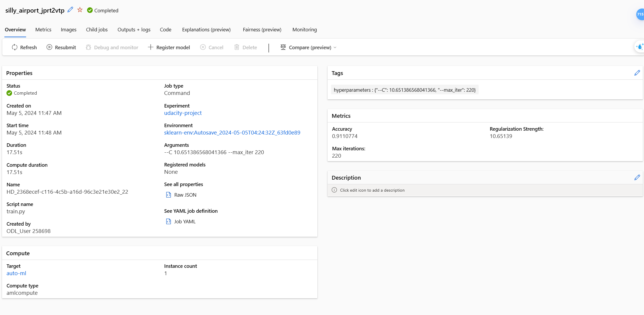Open the udacity-project experiment link

pyautogui.click(x=183, y=113)
